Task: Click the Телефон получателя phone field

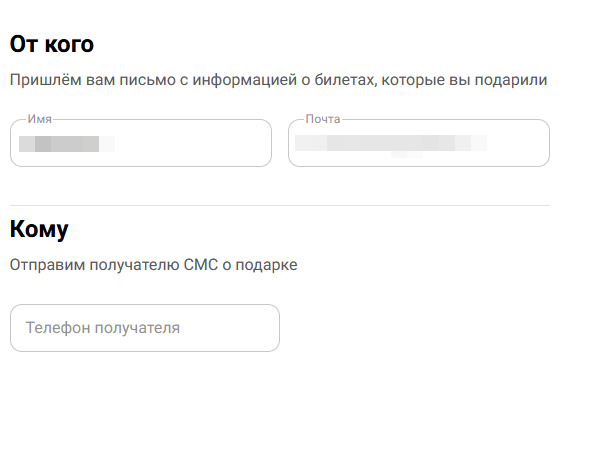Action: click(144, 328)
